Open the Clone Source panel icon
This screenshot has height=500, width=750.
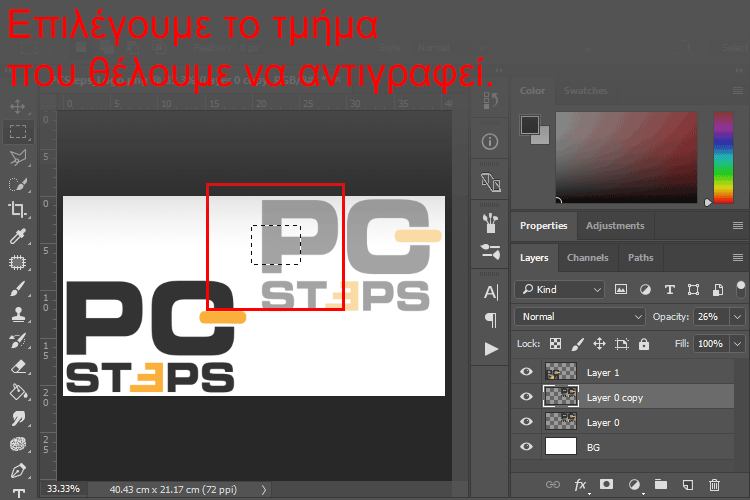tap(490, 182)
